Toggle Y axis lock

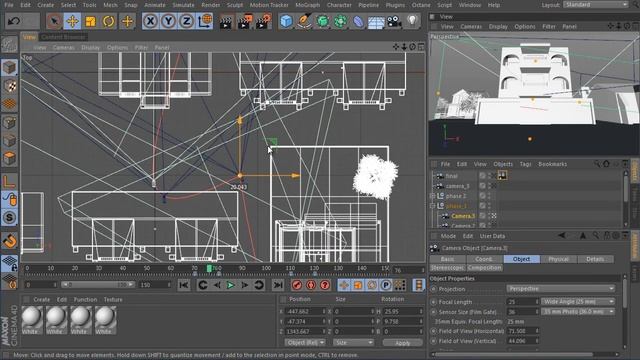[168, 21]
